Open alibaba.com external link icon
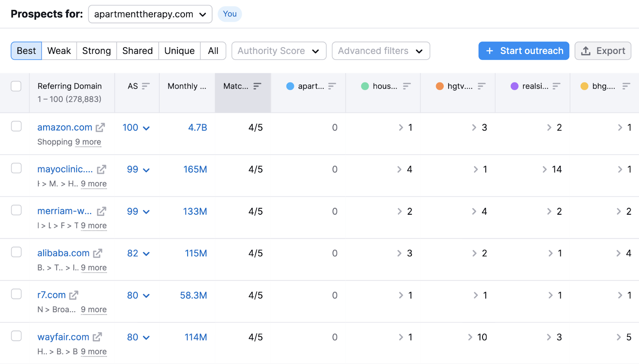This screenshot has height=364, width=639. 98,253
